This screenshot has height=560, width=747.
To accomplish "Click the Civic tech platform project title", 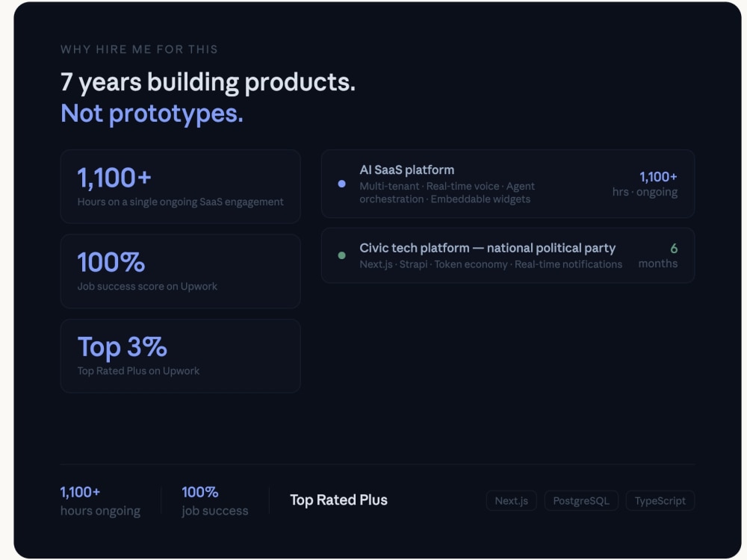I will [x=487, y=248].
